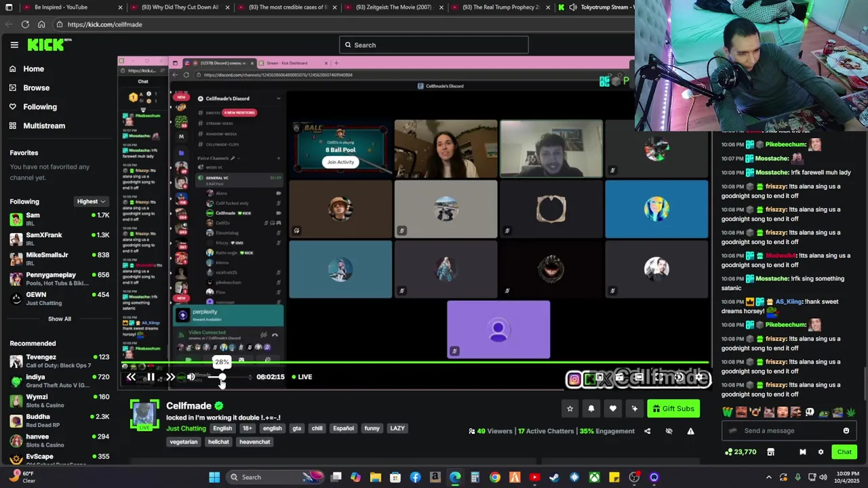
Task: Adjust the volume slider handle at 28%
Action: [222, 377]
